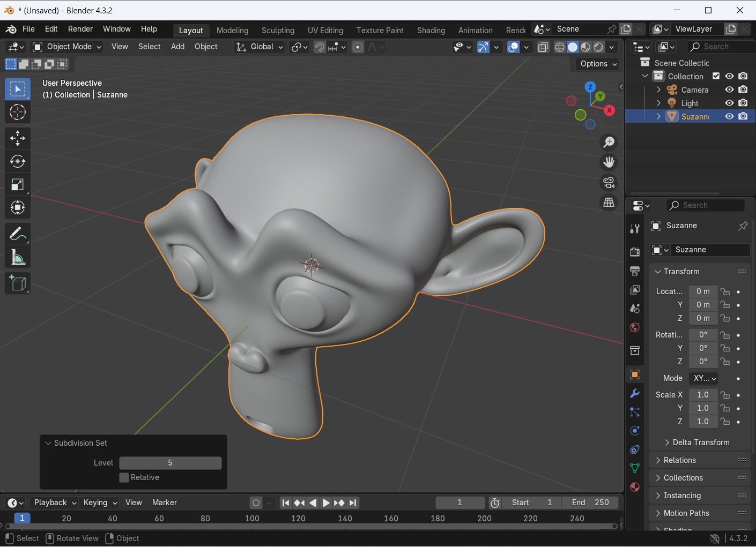This screenshot has height=547, width=756.
Task: Uncheck Collection exclude checkbox
Action: [716, 76]
